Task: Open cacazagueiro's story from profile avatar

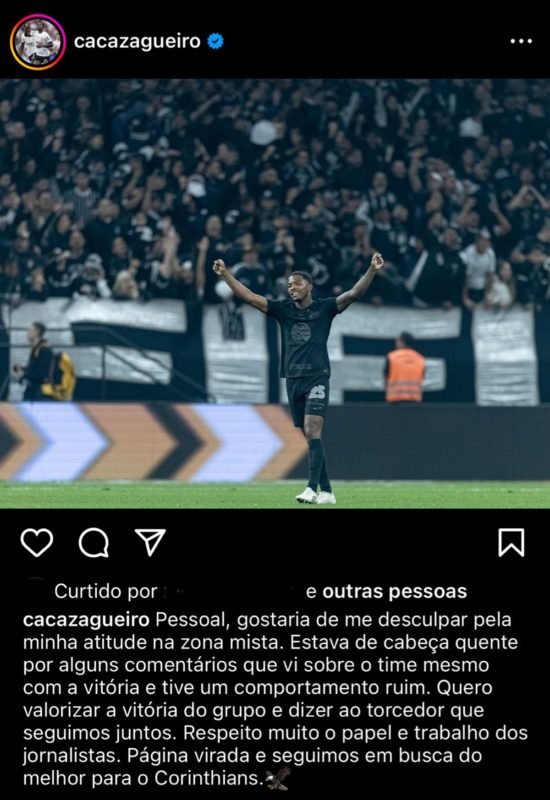Action: click(x=38, y=41)
